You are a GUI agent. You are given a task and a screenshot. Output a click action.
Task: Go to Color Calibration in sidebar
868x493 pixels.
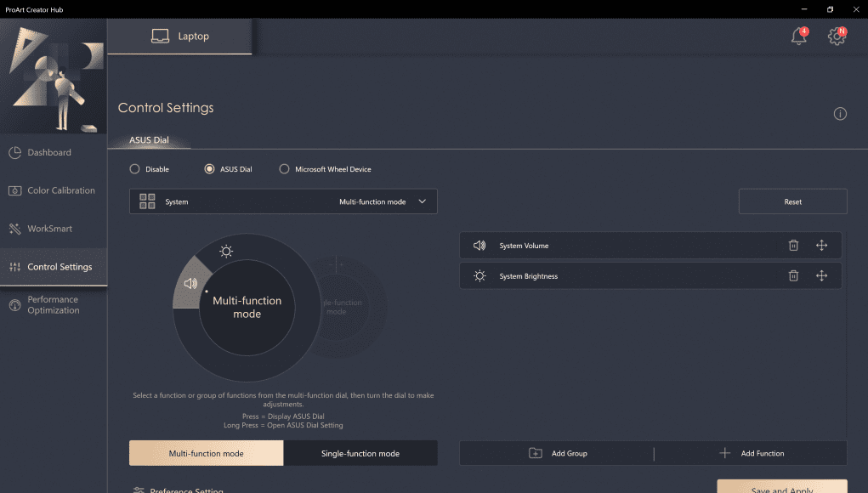tap(54, 190)
